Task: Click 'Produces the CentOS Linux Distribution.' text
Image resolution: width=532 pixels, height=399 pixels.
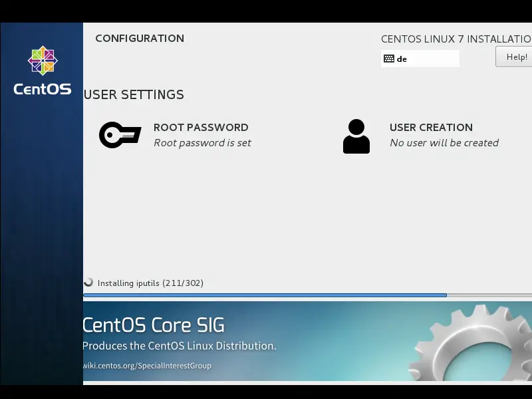Action: click(180, 346)
